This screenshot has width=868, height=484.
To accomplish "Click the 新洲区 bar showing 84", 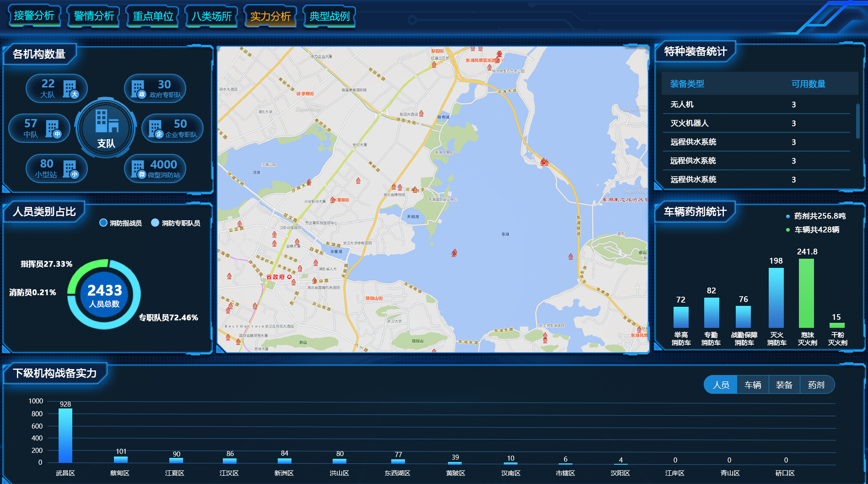I will (x=285, y=461).
